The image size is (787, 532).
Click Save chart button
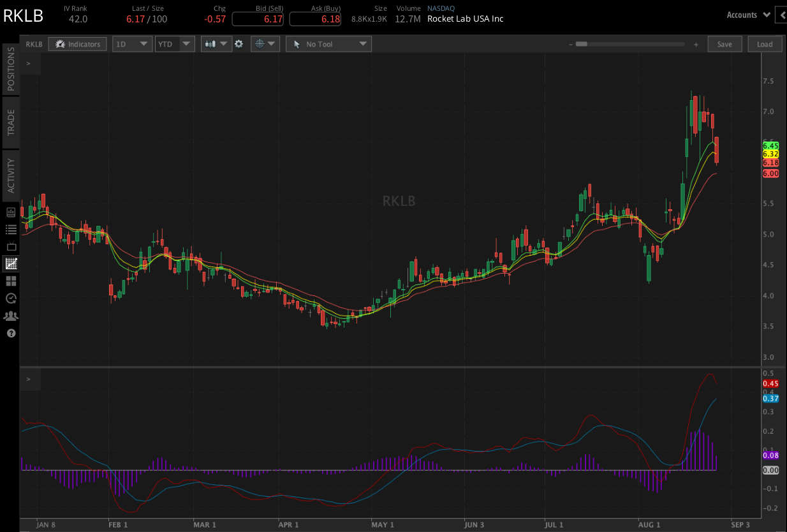click(x=724, y=44)
